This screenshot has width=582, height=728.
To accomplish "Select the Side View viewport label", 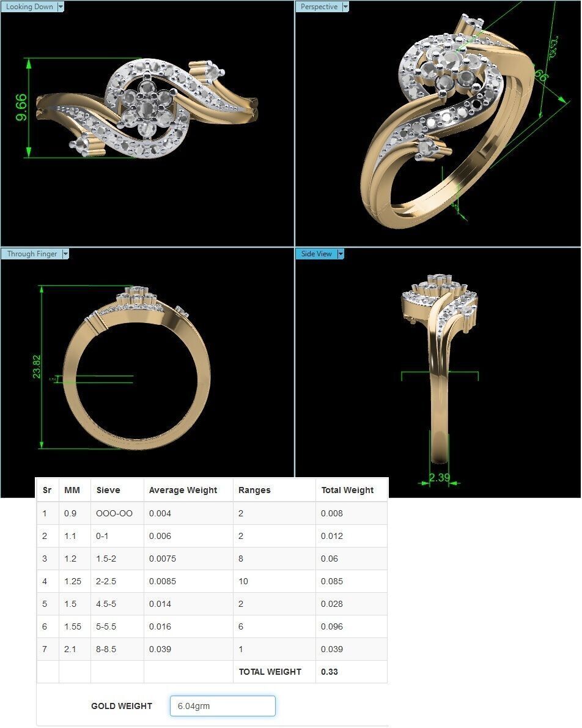I will [x=316, y=254].
